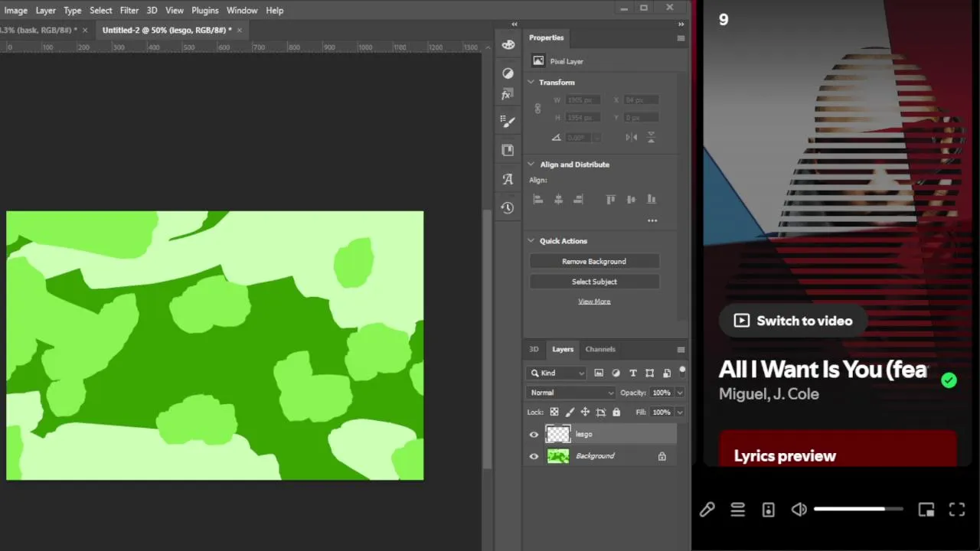980x551 pixels.
Task: Open the Fill slider dropdown arrow
Action: coord(679,412)
